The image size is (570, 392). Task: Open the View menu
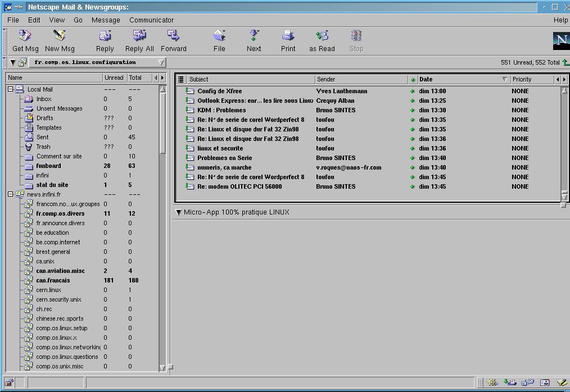pos(57,20)
